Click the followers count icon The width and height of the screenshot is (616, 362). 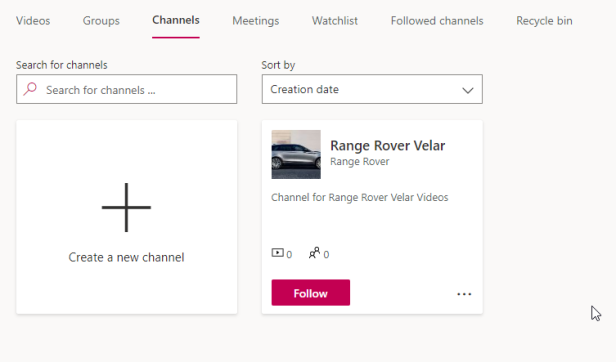coord(314,253)
